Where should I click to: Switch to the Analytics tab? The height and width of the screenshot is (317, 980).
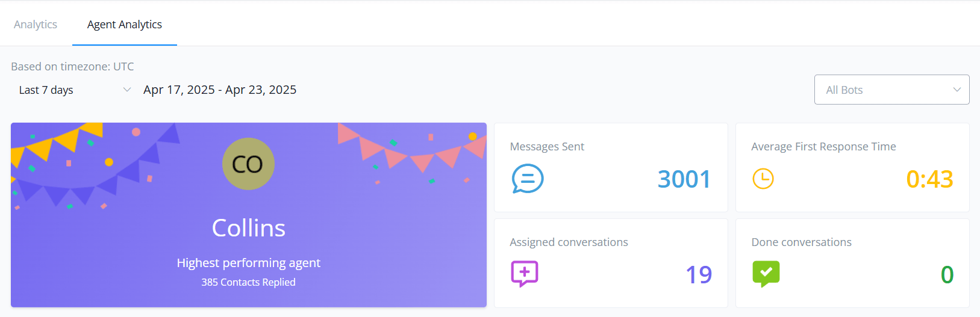(x=36, y=24)
